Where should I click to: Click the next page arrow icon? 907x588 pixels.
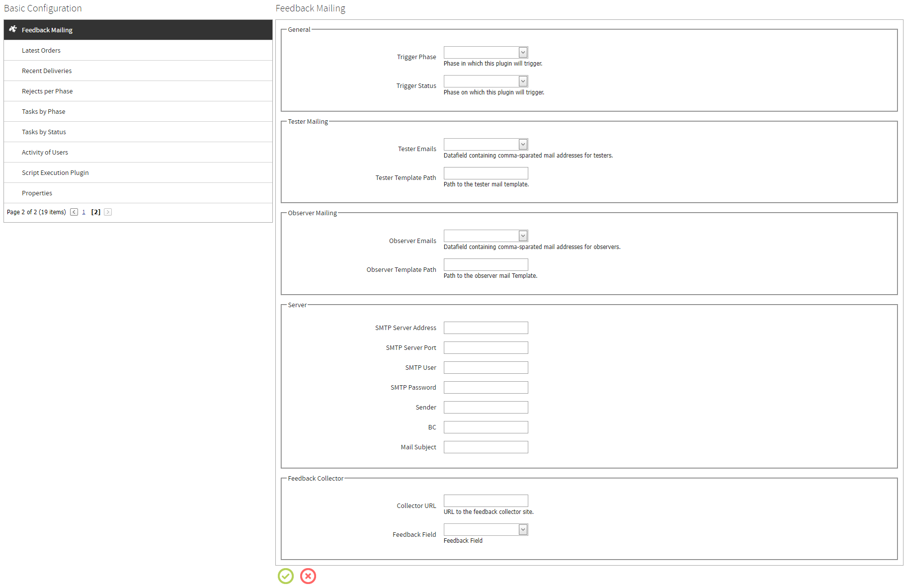tap(107, 212)
